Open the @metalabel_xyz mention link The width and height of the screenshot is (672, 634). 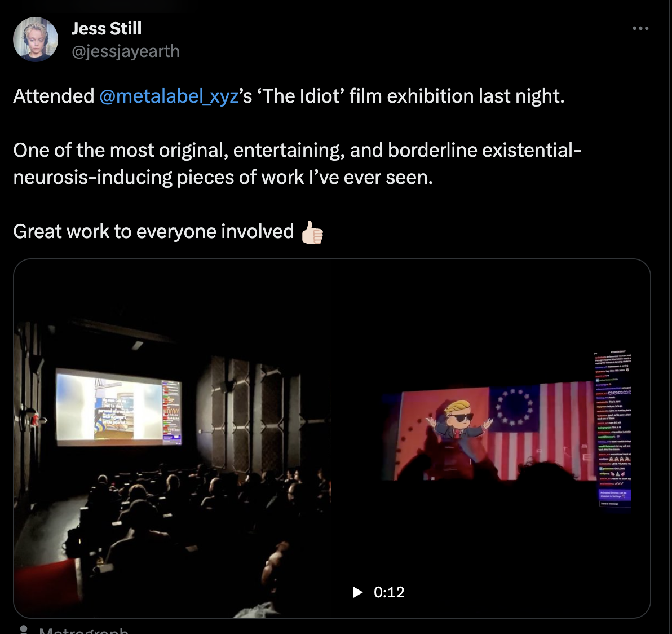point(169,96)
